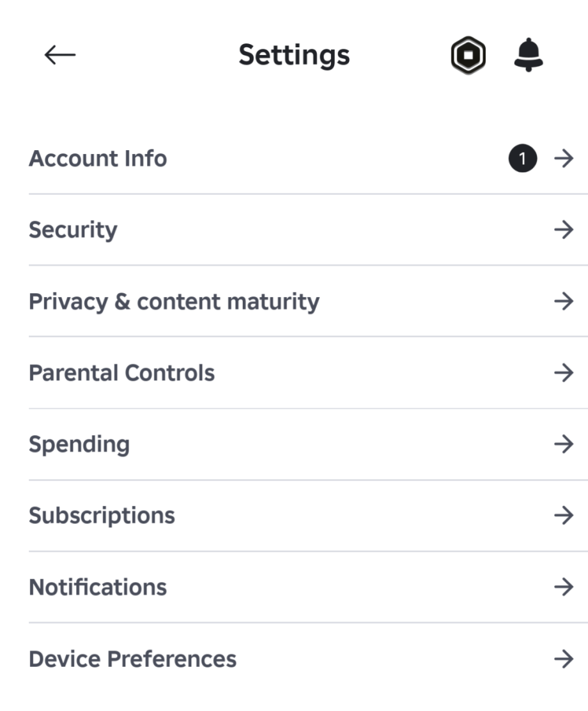
Task: Click the Account Info notification badge
Action: click(523, 158)
